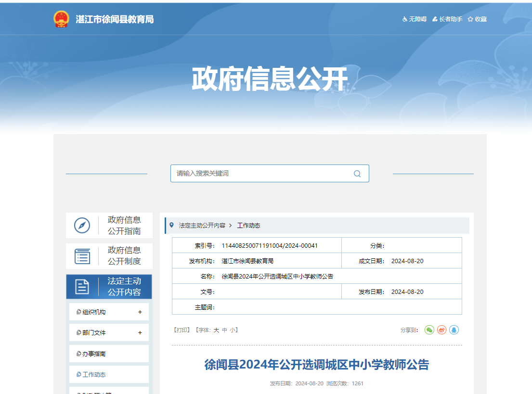Open 长者助手 elder assistant
The width and height of the screenshot is (532, 394).
pos(447,19)
